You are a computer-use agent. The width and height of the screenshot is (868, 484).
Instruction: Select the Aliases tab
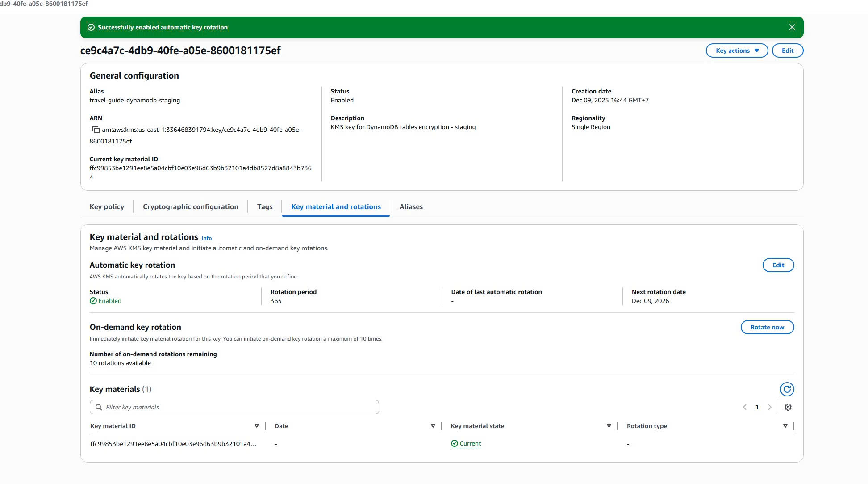coord(411,206)
